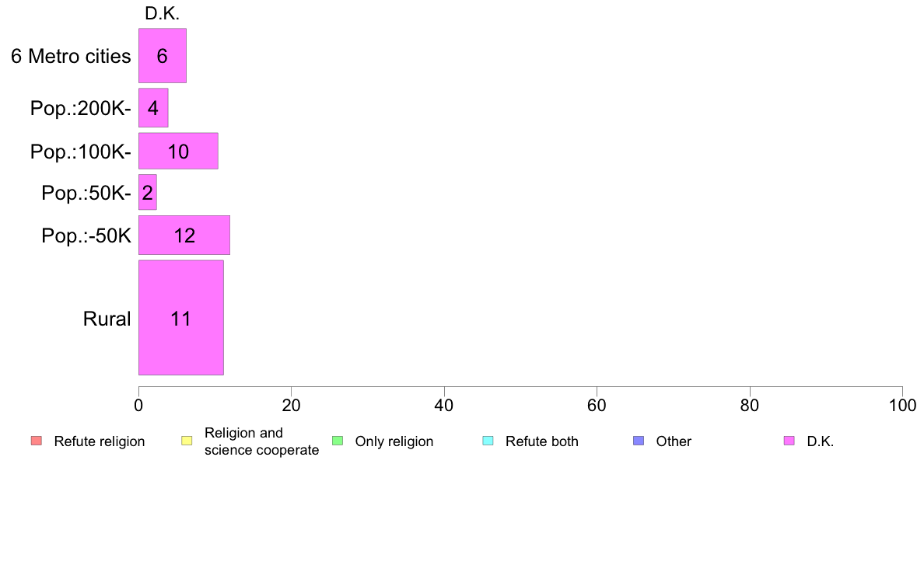Select the Pop.:50K- bar showing 2

point(147,192)
